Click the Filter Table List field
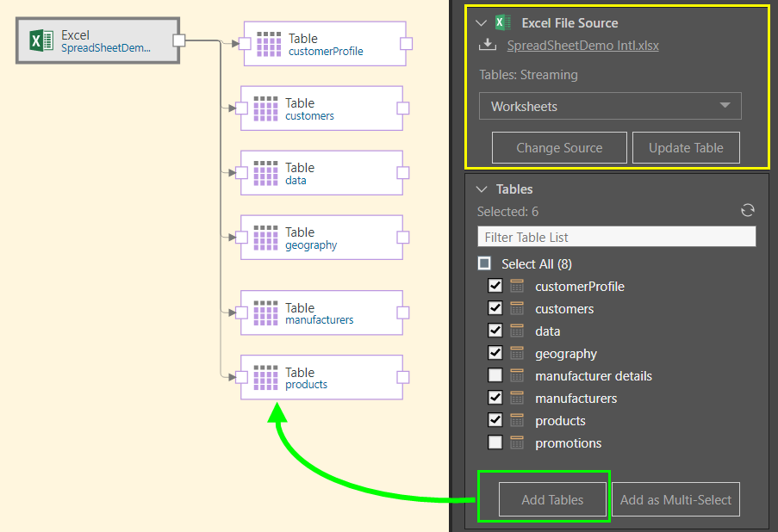Screen dimensions: 778x532 coord(616,237)
